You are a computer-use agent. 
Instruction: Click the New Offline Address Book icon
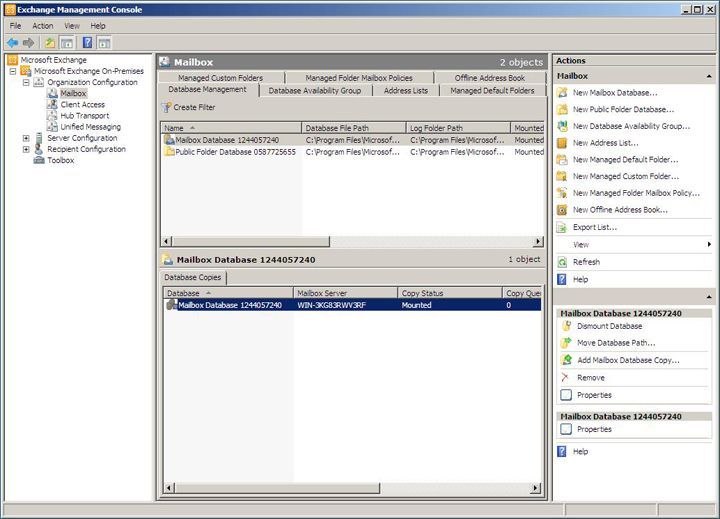(x=562, y=210)
